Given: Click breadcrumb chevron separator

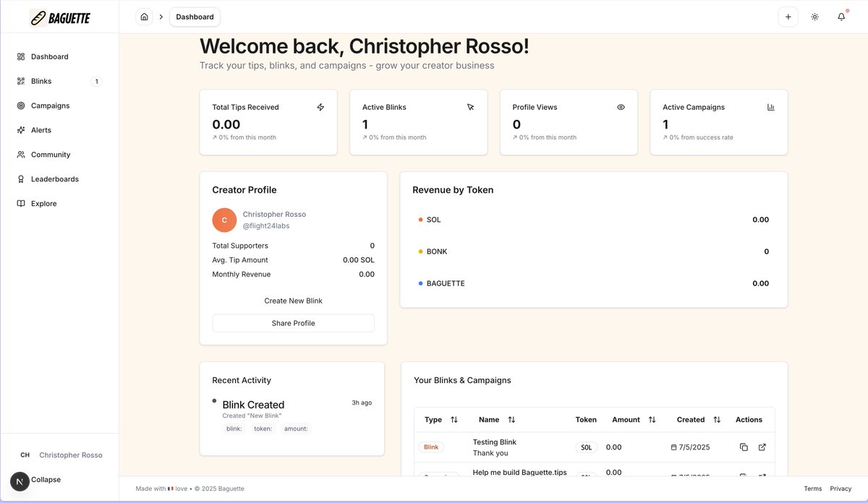Looking at the screenshot, I should (161, 17).
